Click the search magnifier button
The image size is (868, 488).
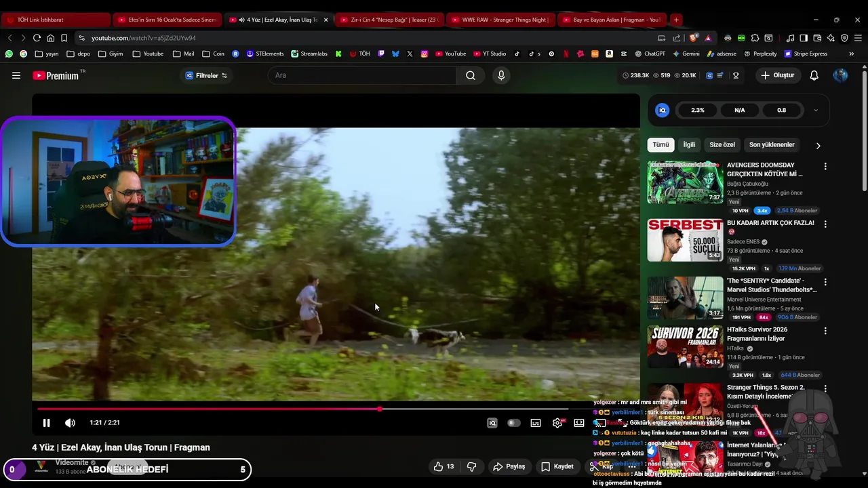point(471,75)
